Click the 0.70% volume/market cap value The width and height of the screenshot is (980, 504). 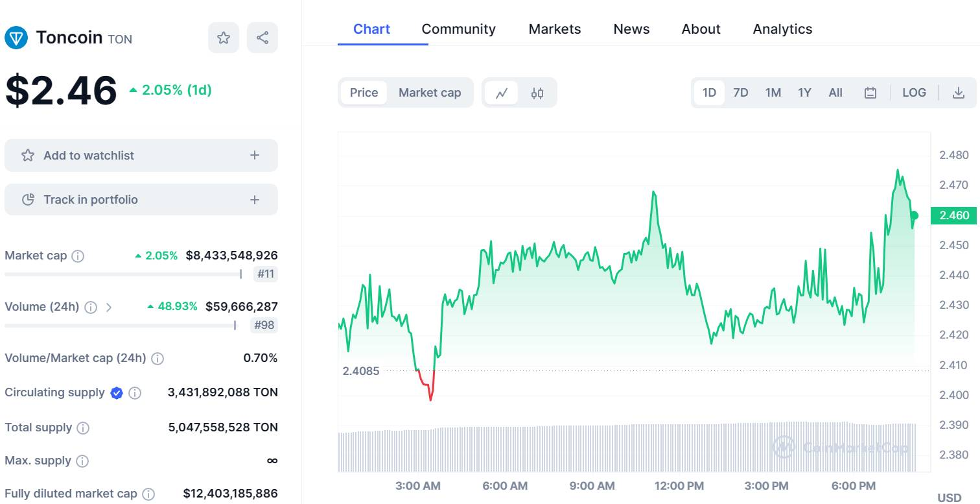261,358
